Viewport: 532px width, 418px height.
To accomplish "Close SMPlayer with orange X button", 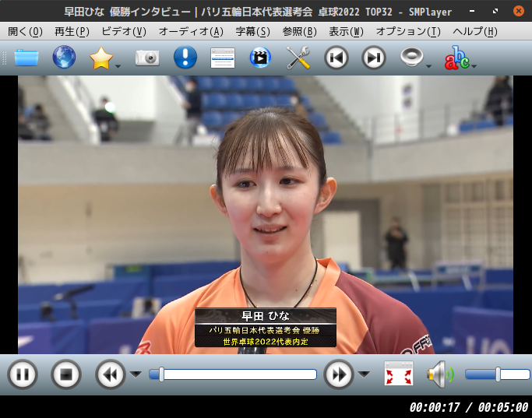I will pos(519,11).
